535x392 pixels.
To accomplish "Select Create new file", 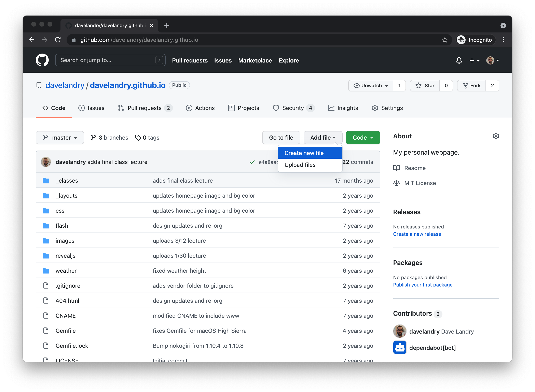I will [310, 153].
